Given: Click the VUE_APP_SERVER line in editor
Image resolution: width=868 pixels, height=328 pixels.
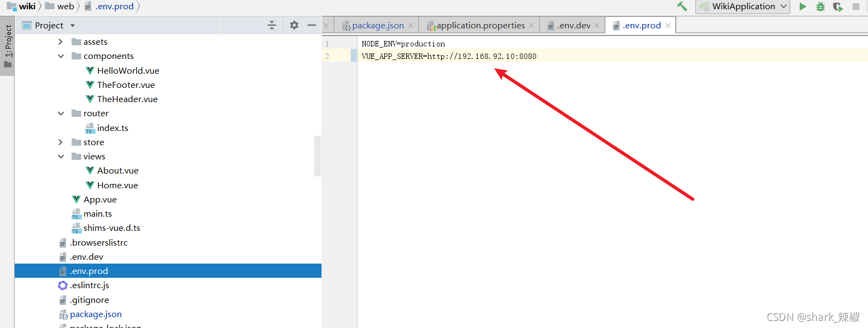Looking at the screenshot, I should (x=449, y=56).
